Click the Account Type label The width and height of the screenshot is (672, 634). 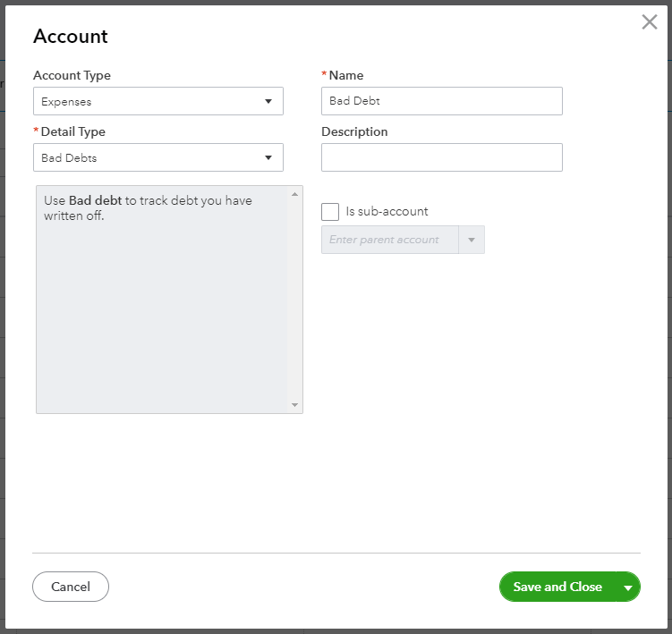[72, 75]
